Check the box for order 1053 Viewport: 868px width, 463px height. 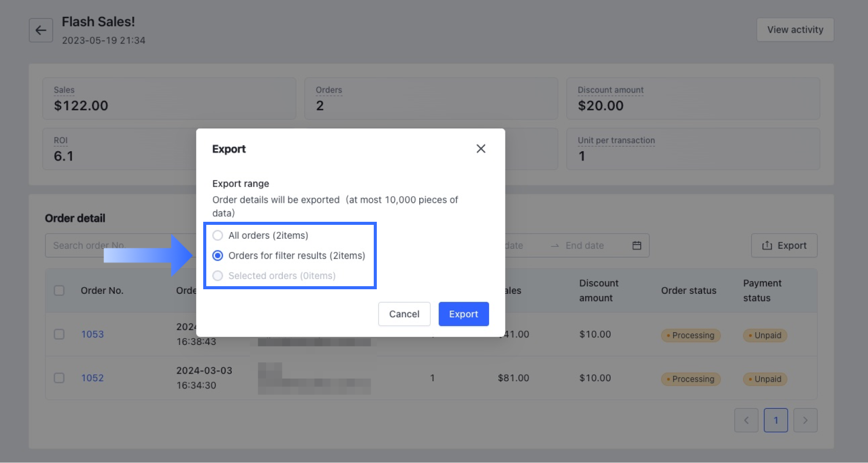coord(59,334)
